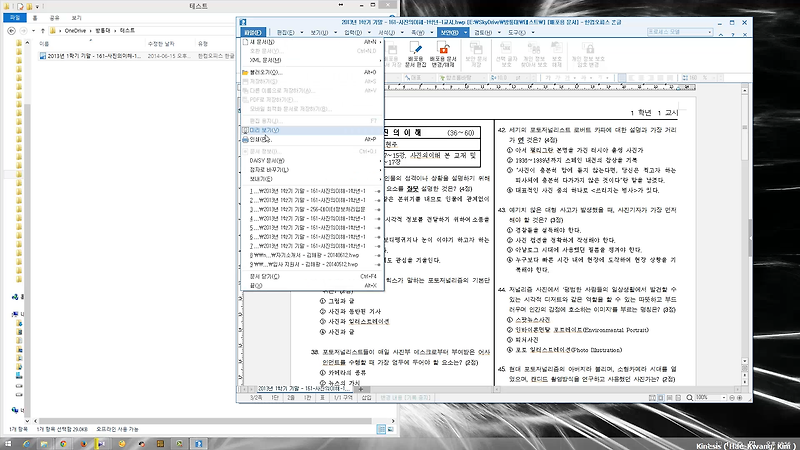Open the 쪽 menu
Image resolution: width=800 pixels, height=450 pixels.
coord(417,32)
